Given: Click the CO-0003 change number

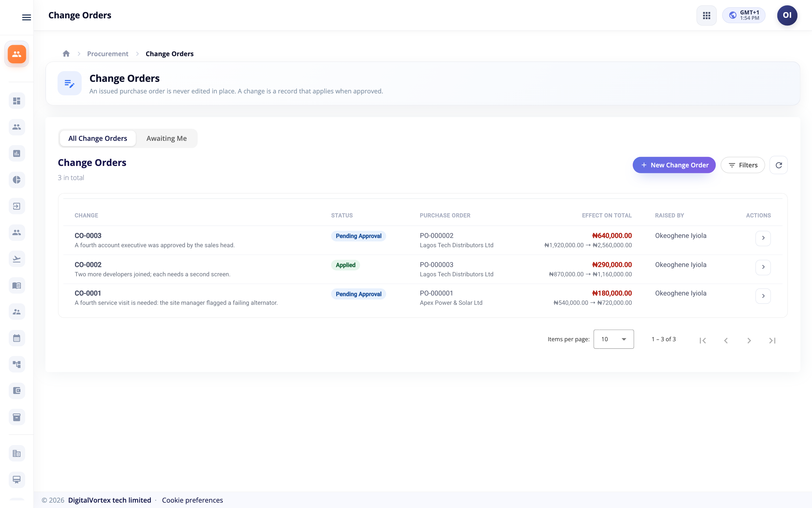Looking at the screenshot, I should click(88, 236).
